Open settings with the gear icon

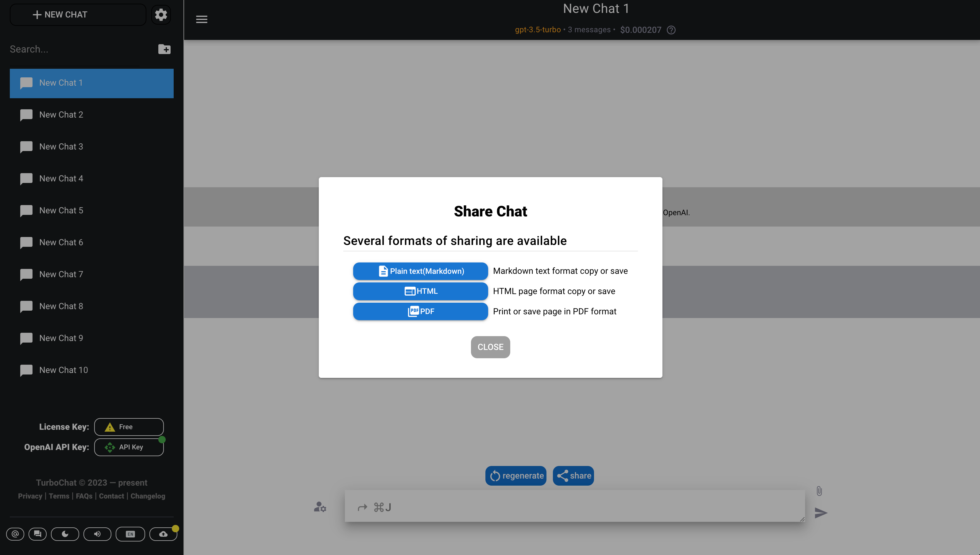click(161, 15)
